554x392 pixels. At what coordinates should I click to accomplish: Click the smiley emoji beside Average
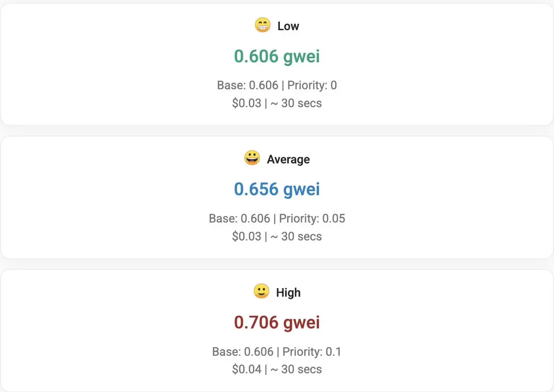pyautogui.click(x=252, y=158)
